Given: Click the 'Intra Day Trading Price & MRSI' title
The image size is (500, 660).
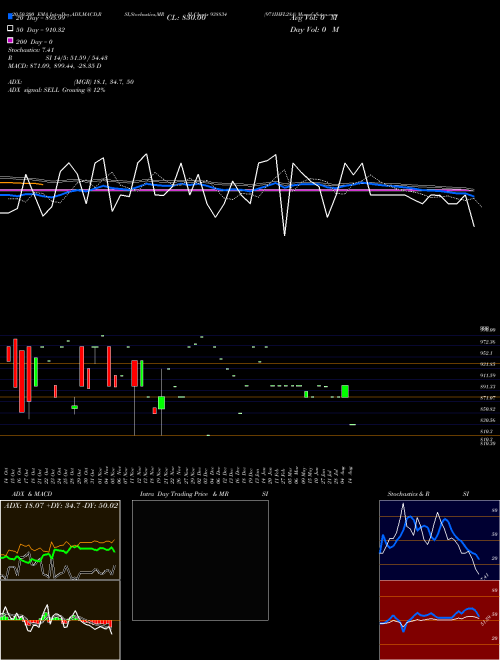Looking at the screenshot, I should [204, 494].
